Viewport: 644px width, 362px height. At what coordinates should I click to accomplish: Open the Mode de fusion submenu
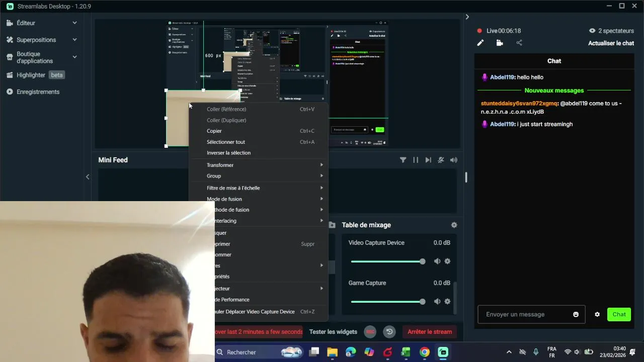point(258,199)
